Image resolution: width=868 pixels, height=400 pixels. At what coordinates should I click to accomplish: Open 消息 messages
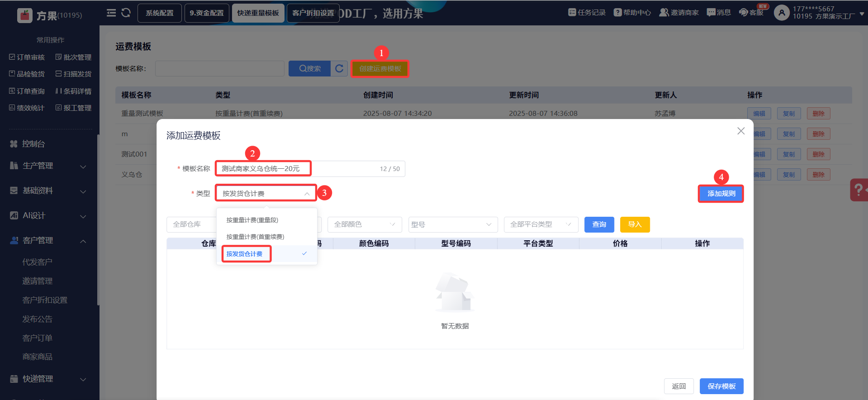coord(719,13)
